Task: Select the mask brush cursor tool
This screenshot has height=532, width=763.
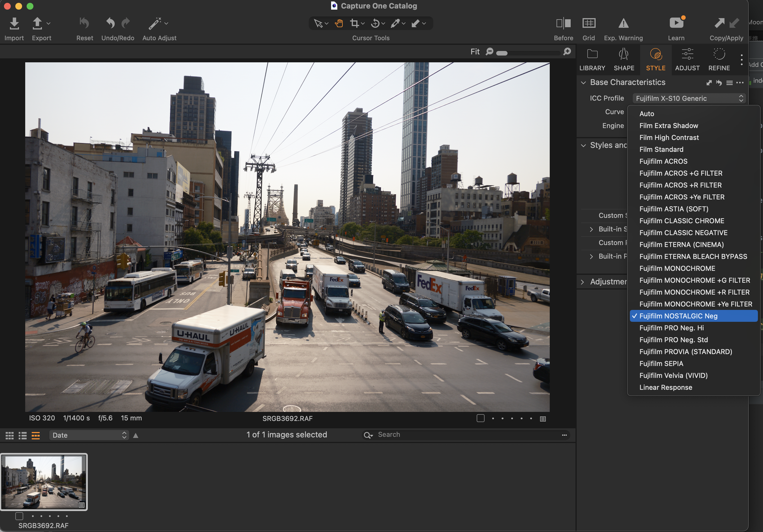Action: coord(415,23)
